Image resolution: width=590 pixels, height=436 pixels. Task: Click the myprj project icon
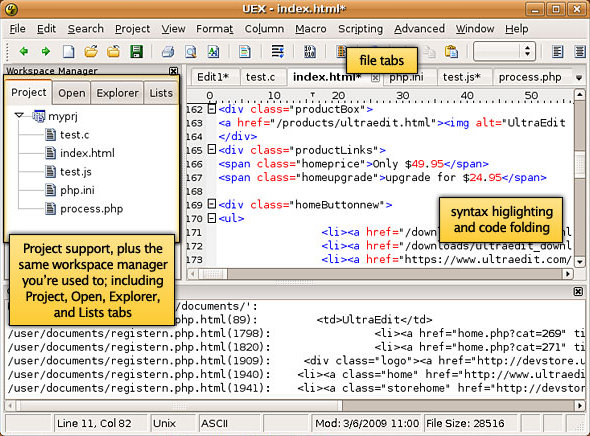pyautogui.click(x=39, y=116)
